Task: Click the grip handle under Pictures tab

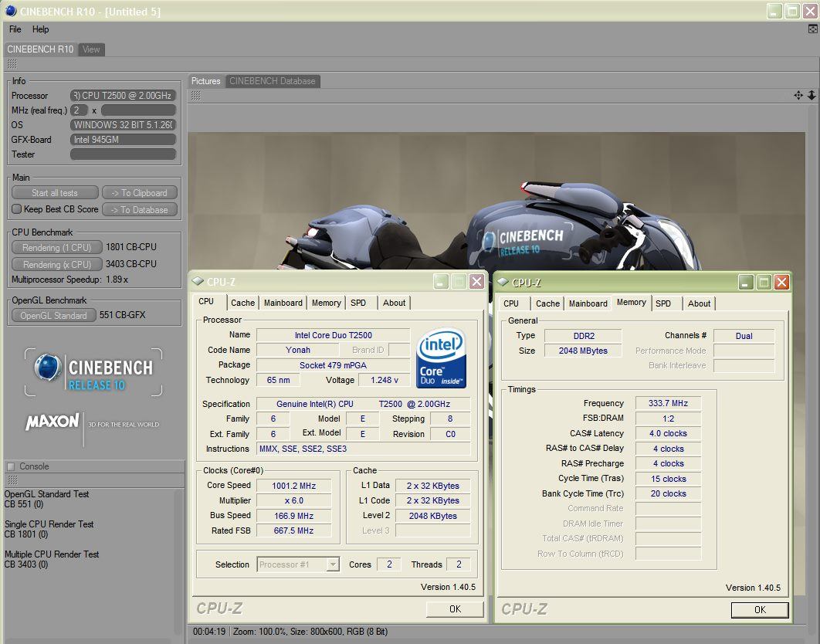Action: click(x=196, y=95)
